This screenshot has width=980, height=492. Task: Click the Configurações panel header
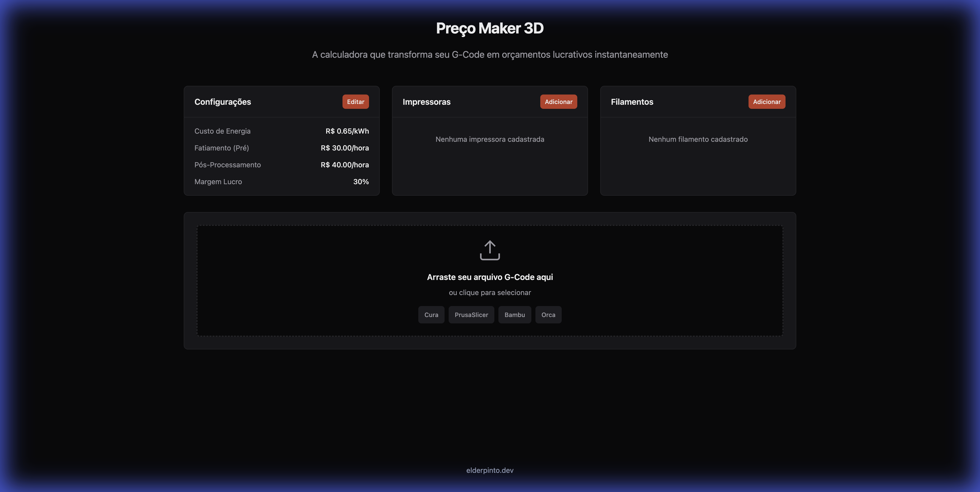pos(223,102)
